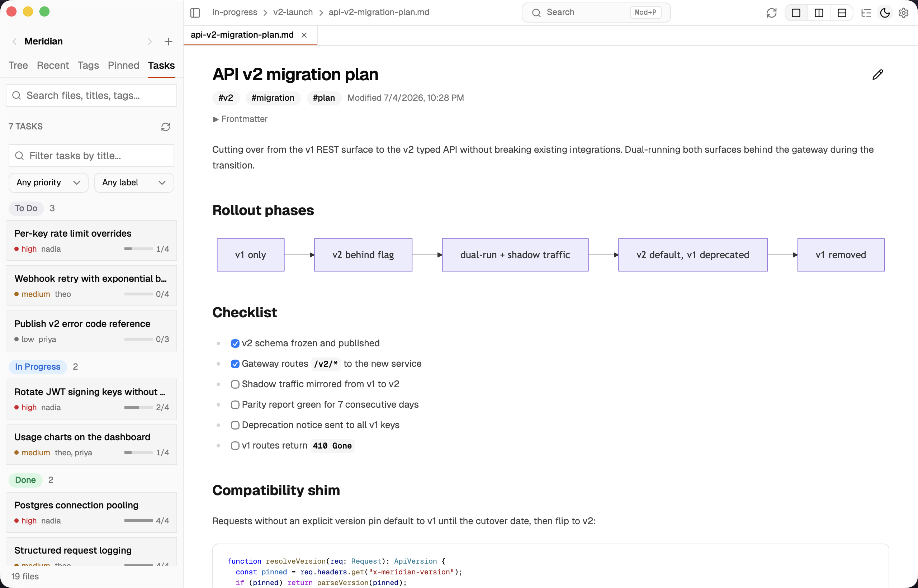Check Parity report green for 7 days
This screenshot has height=588, width=918.
tap(235, 405)
